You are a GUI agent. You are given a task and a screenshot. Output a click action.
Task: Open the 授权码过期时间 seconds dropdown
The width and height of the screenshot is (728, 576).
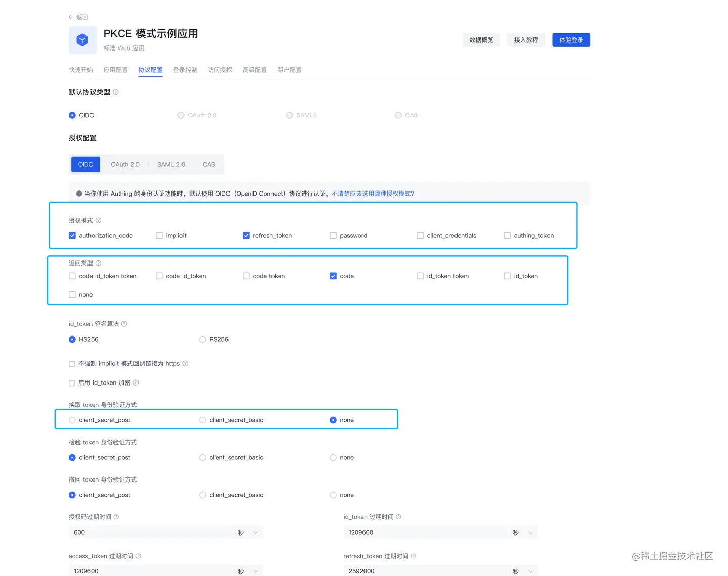(248, 532)
